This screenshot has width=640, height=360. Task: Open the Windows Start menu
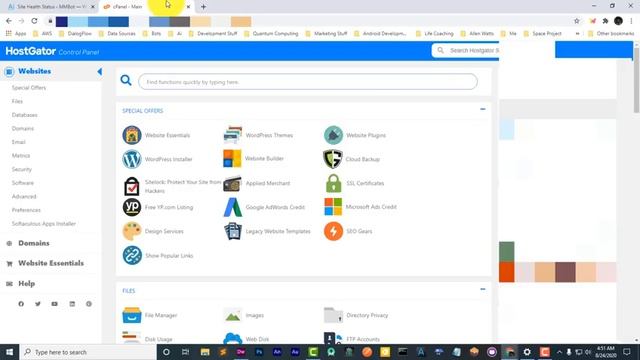(x=9, y=352)
